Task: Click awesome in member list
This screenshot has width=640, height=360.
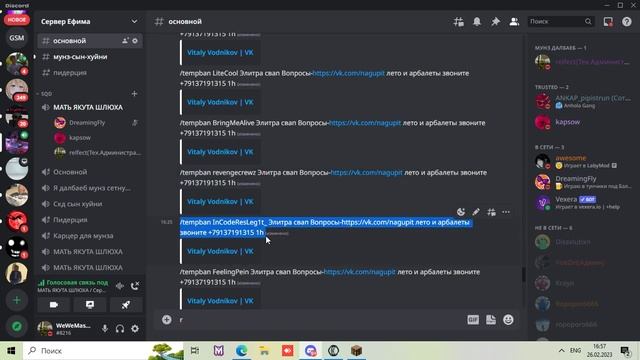Action: tap(582, 161)
